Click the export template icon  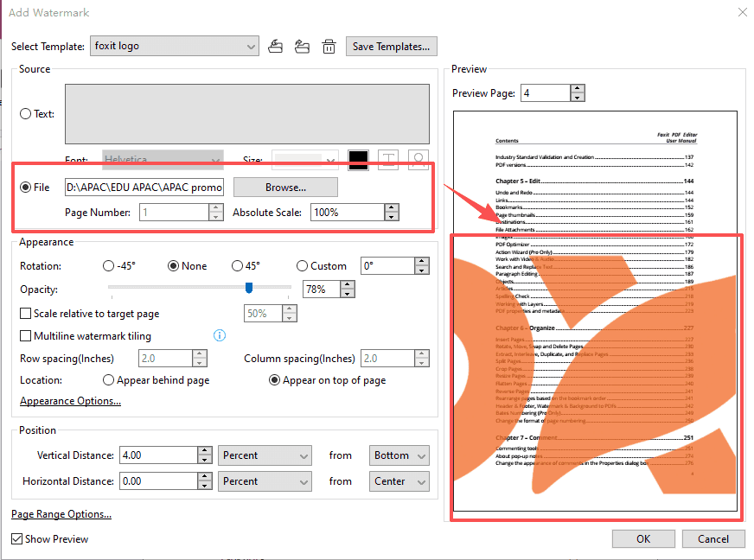[x=302, y=47]
